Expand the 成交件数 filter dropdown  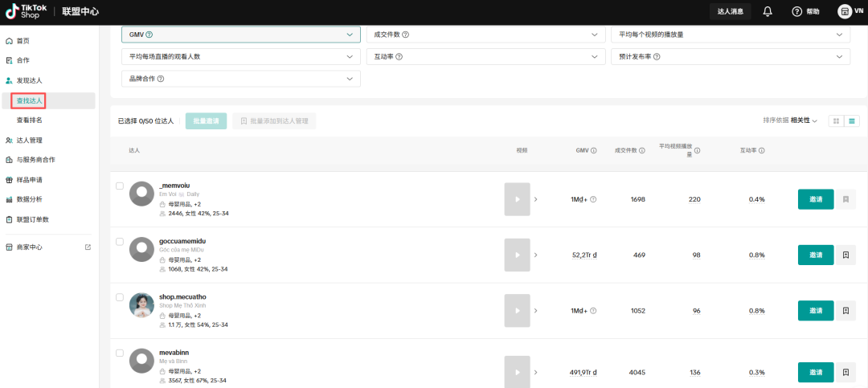[485, 35]
